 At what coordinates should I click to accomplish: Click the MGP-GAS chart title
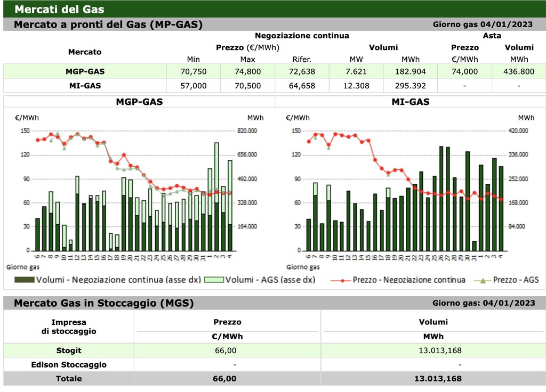pyautogui.click(x=139, y=102)
